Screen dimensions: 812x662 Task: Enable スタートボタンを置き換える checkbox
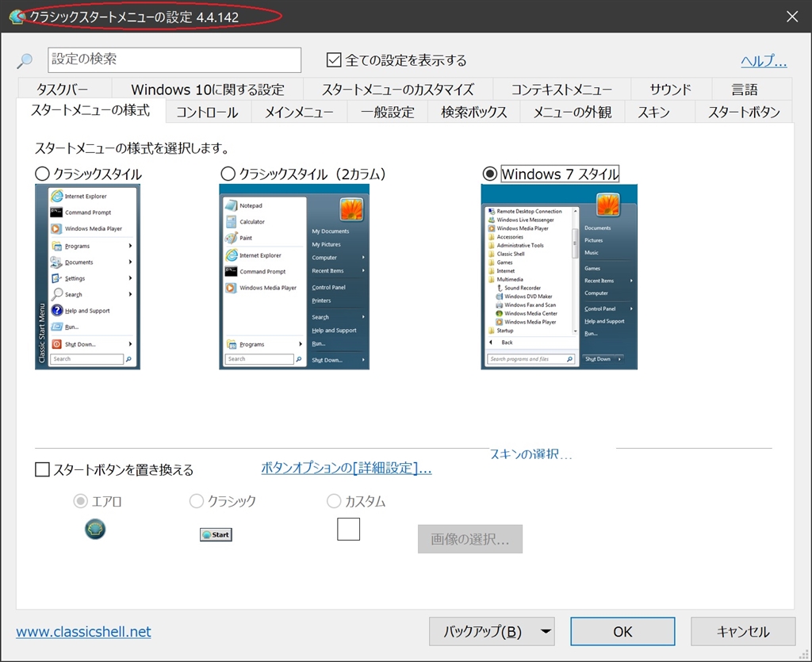click(x=42, y=469)
